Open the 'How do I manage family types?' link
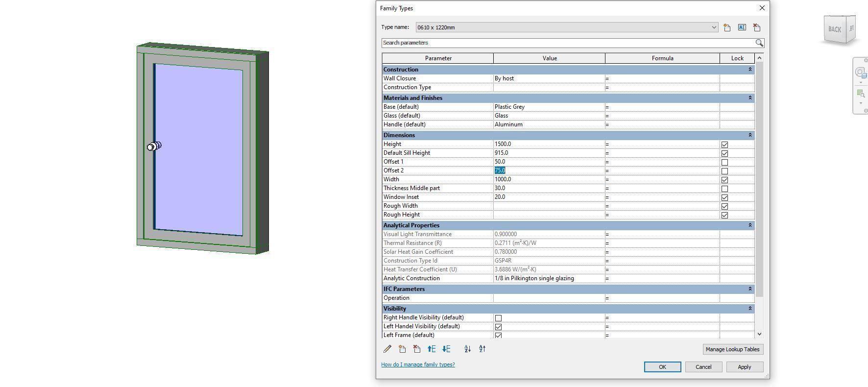Screen dimensions: 868x387 (418, 364)
